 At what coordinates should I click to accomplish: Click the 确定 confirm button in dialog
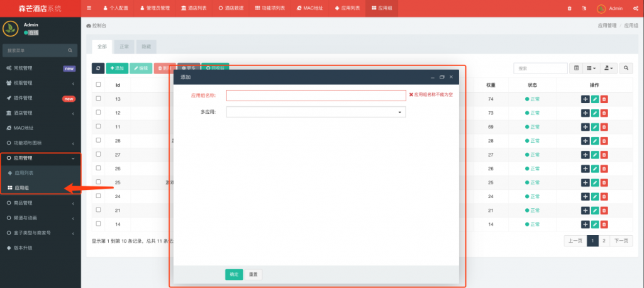(234, 274)
